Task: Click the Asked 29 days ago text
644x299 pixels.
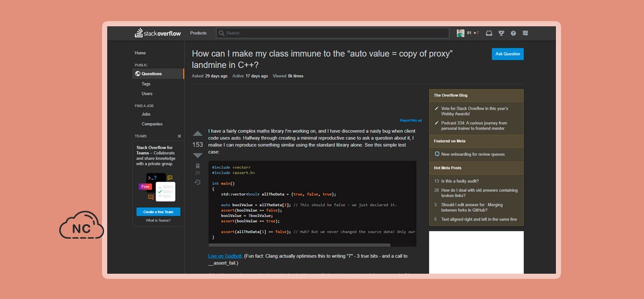Action: coord(210,76)
